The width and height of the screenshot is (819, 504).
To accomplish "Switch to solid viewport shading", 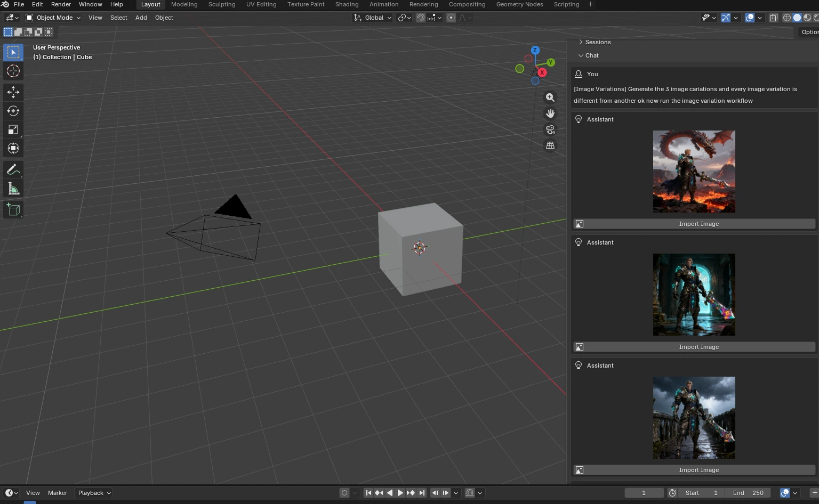I will click(x=797, y=18).
